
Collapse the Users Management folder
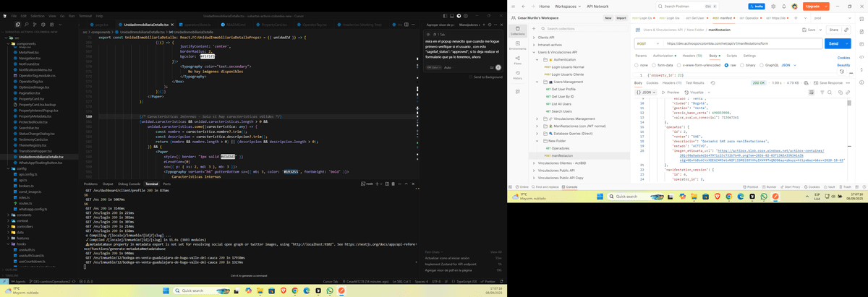click(x=537, y=82)
